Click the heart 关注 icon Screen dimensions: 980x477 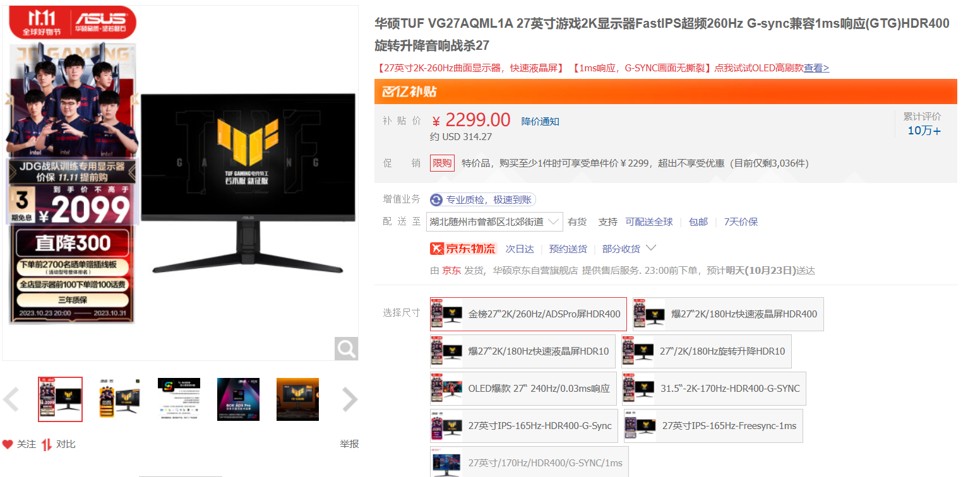[x=8, y=444]
